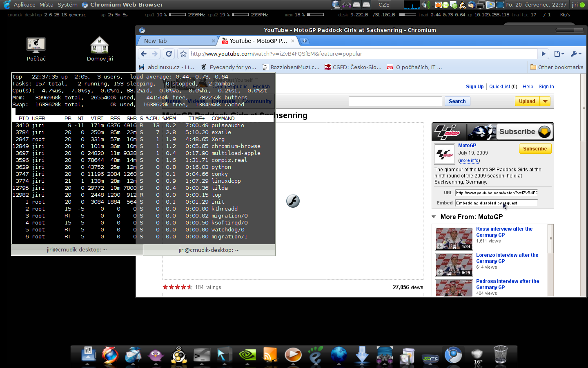588x368 pixels.
Task: Open the terminal from the dock
Action: click(x=202, y=355)
